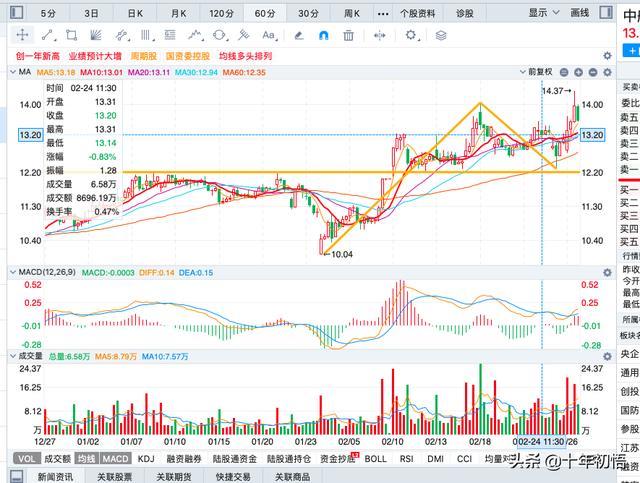The width and height of the screenshot is (640, 483).
Task: Open drawing settings gear in toolbar
Action: click(x=411, y=36)
